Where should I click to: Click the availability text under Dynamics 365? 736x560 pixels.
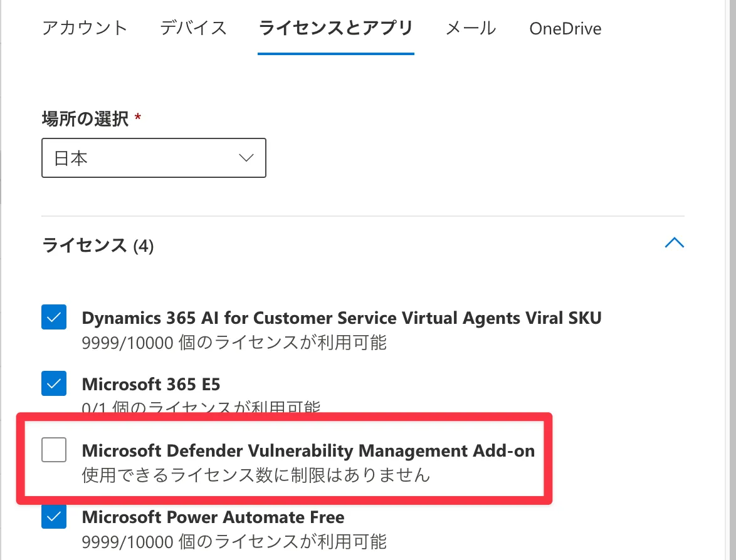(x=234, y=342)
